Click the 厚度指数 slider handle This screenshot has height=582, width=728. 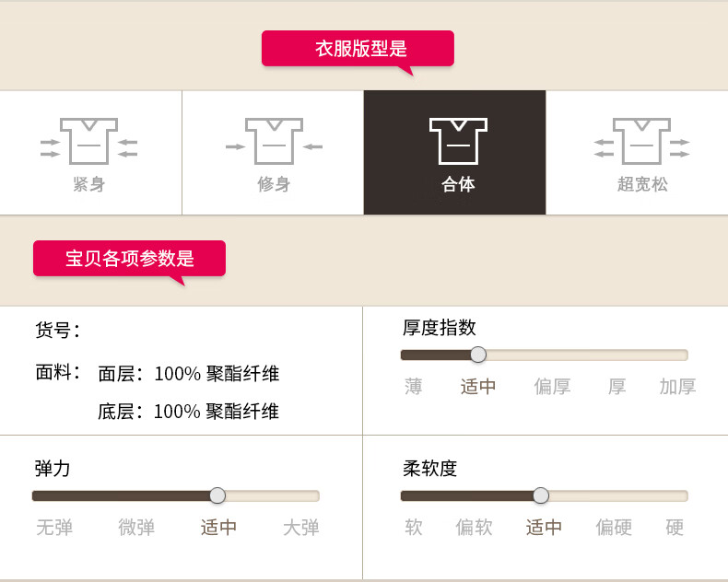478,355
